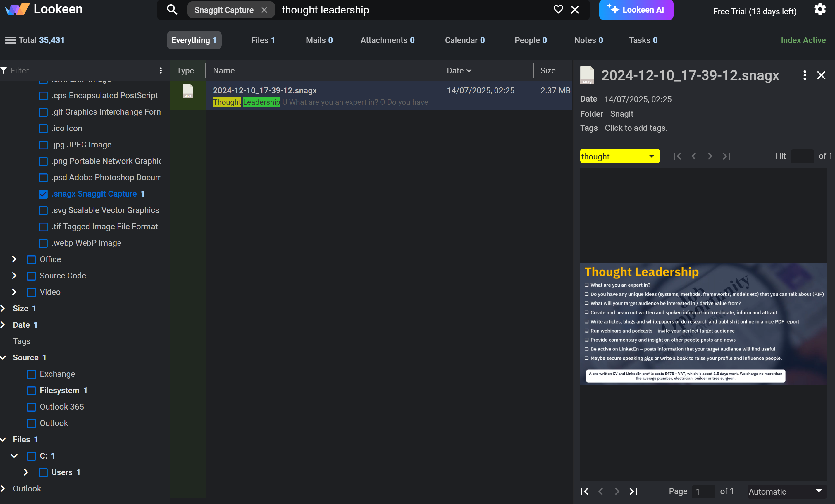This screenshot has height=504, width=835.
Task: Remove the SnaggIt Capture filter chip
Action: tap(264, 10)
